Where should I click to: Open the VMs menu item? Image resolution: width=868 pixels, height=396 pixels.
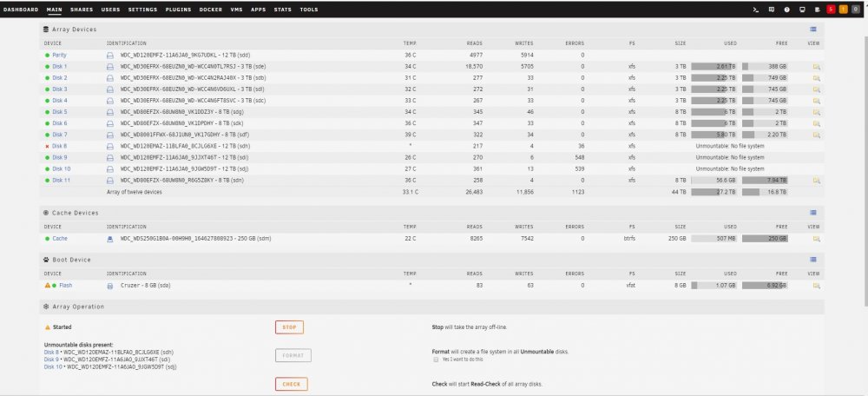coord(236,10)
